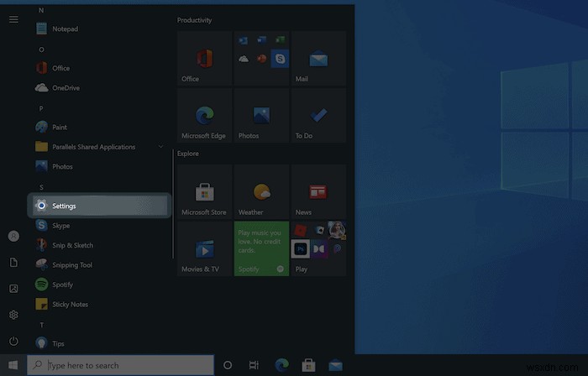Click the Windows Start button
The height and width of the screenshot is (376, 588).
coord(13,365)
